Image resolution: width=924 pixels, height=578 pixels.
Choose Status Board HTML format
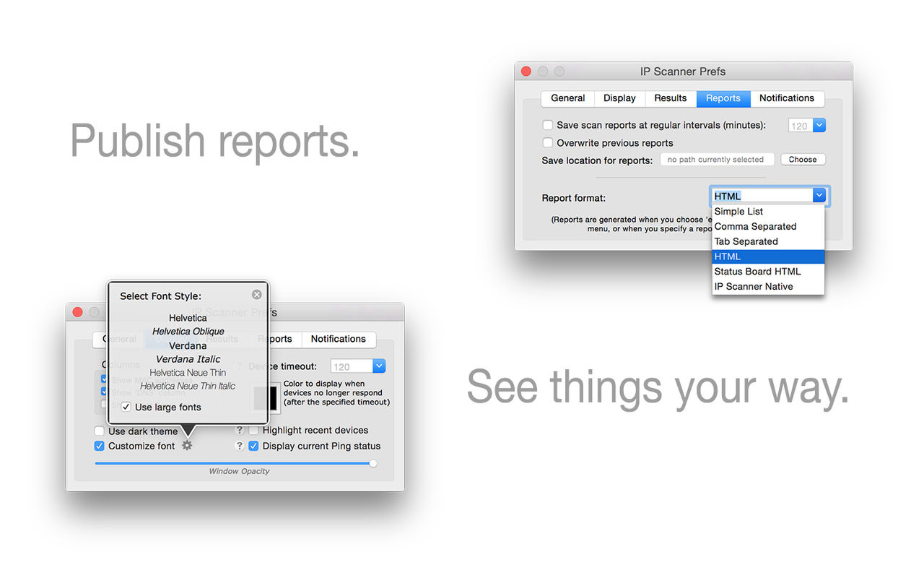pyautogui.click(x=768, y=271)
